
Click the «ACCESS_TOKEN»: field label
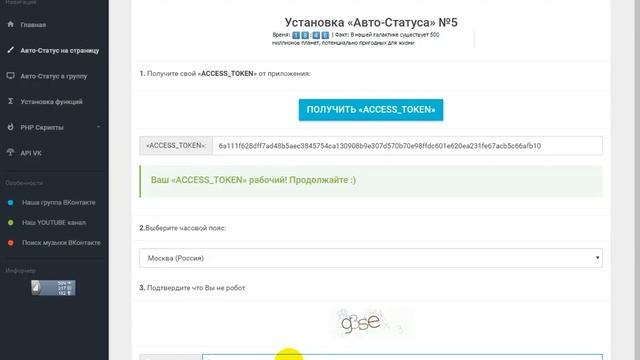click(176, 146)
